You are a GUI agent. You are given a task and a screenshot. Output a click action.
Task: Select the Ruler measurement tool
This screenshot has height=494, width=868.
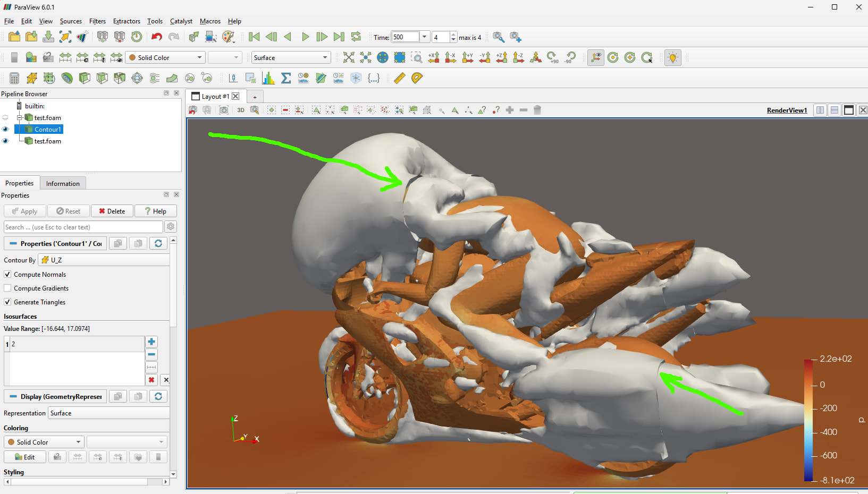pyautogui.click(x=400, y=78)
